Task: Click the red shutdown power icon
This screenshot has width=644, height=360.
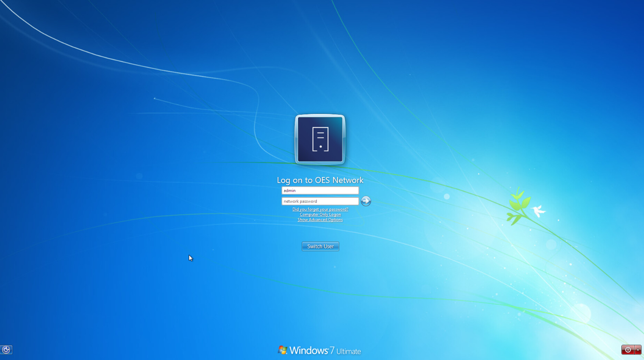Action: pos(628,349)
